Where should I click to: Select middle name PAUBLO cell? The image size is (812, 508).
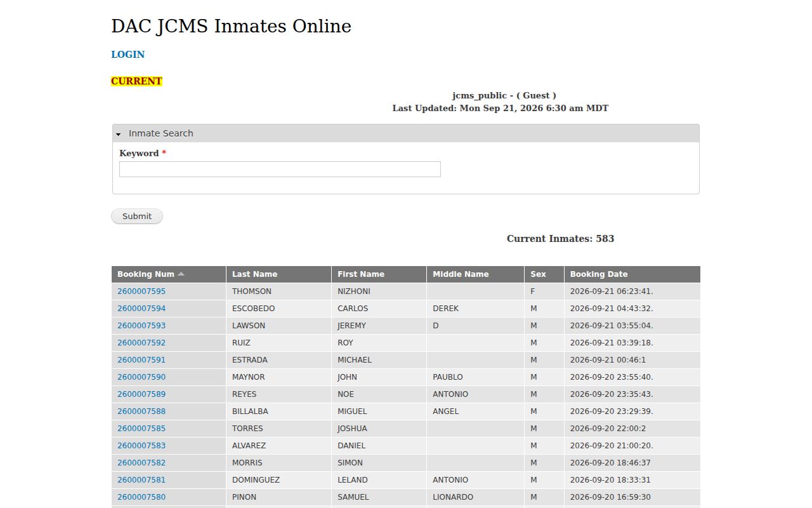click(475, 377)
